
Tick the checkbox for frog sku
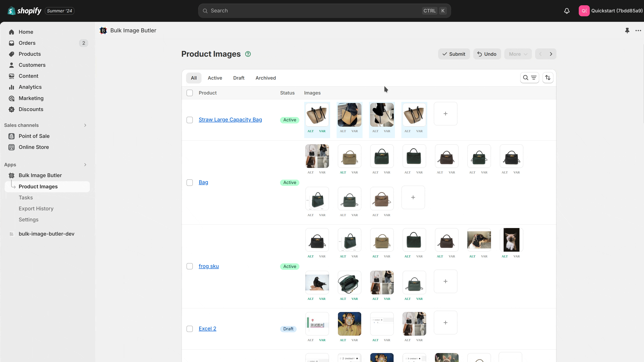point(190,266)
